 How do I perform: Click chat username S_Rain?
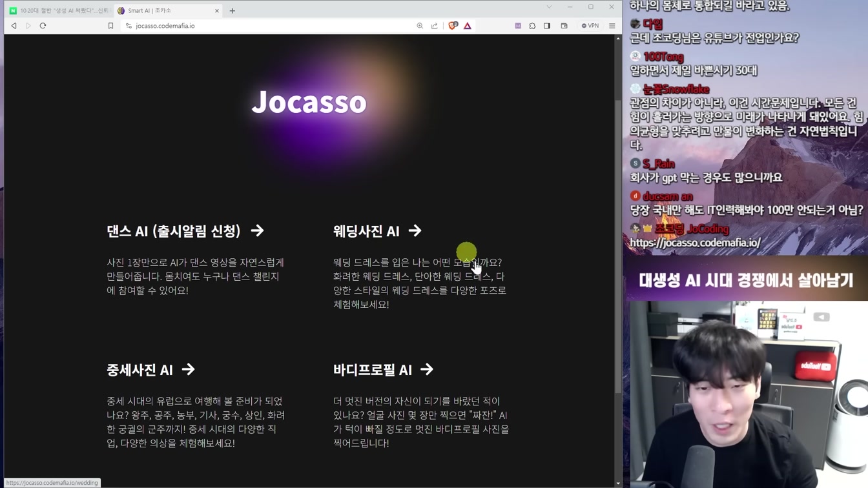click(x=659, y=164)
